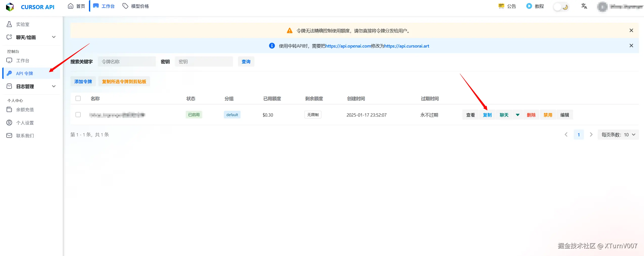
Task: Click the language switcher icon
Action: coord(584,6)
